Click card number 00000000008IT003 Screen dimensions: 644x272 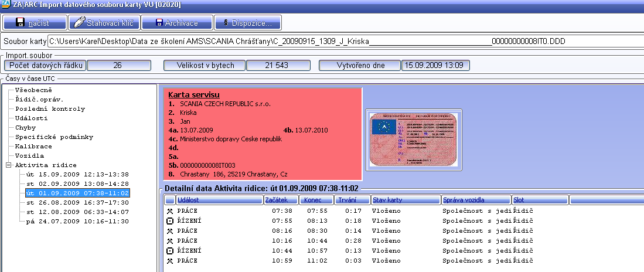(207, 165)
